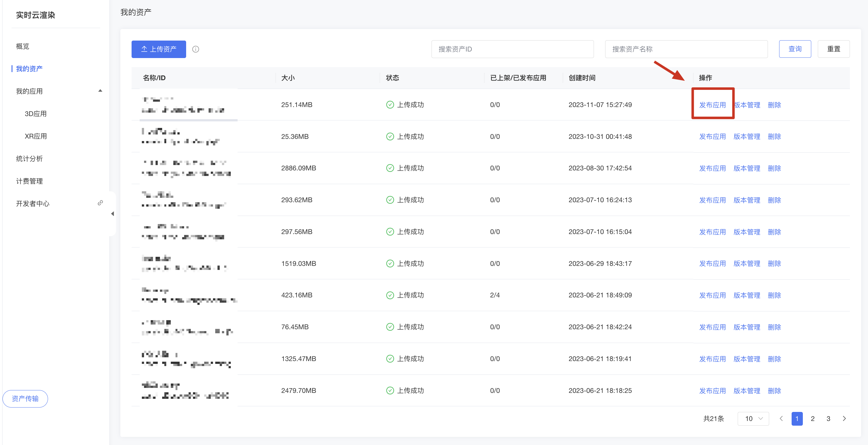The width and height of the screenshot is (868, 445).
Task: Go to the next page arrow
Action: pos(844,419)
